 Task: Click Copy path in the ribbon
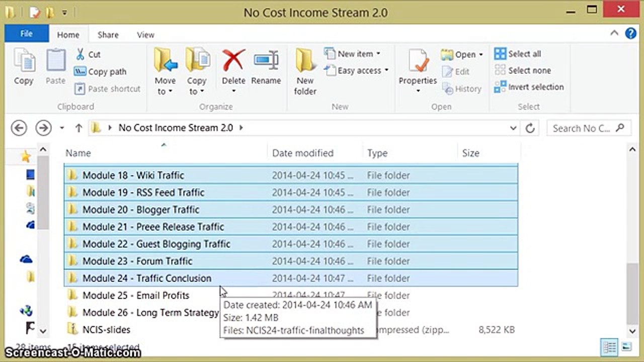(100, 71)
